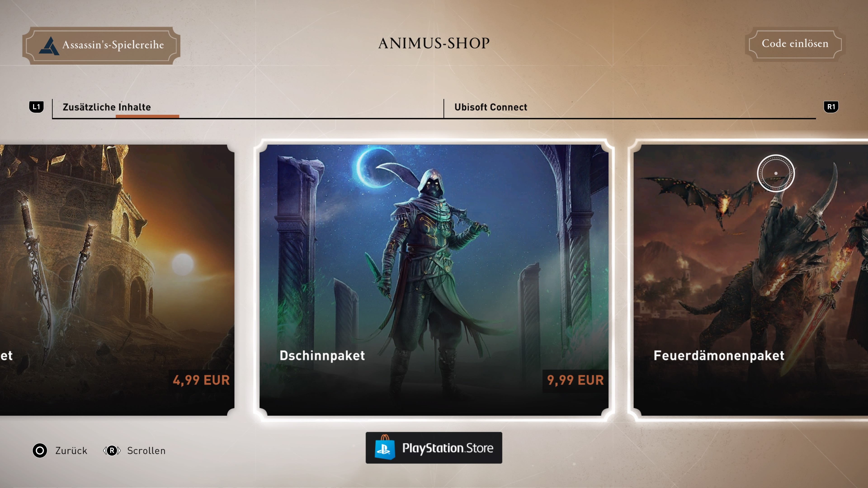Click the PlayStation shopping bag icon

point(385,447)
